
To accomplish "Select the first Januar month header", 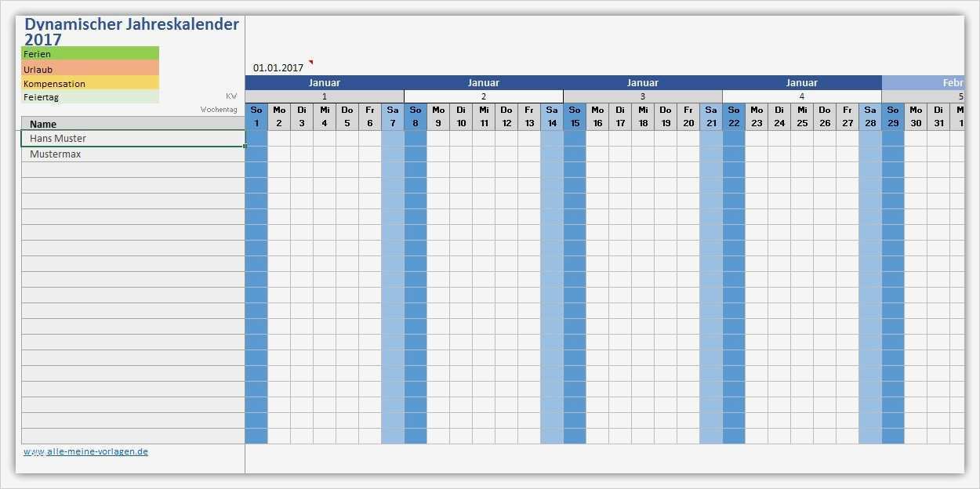I will tap(324, 82).
